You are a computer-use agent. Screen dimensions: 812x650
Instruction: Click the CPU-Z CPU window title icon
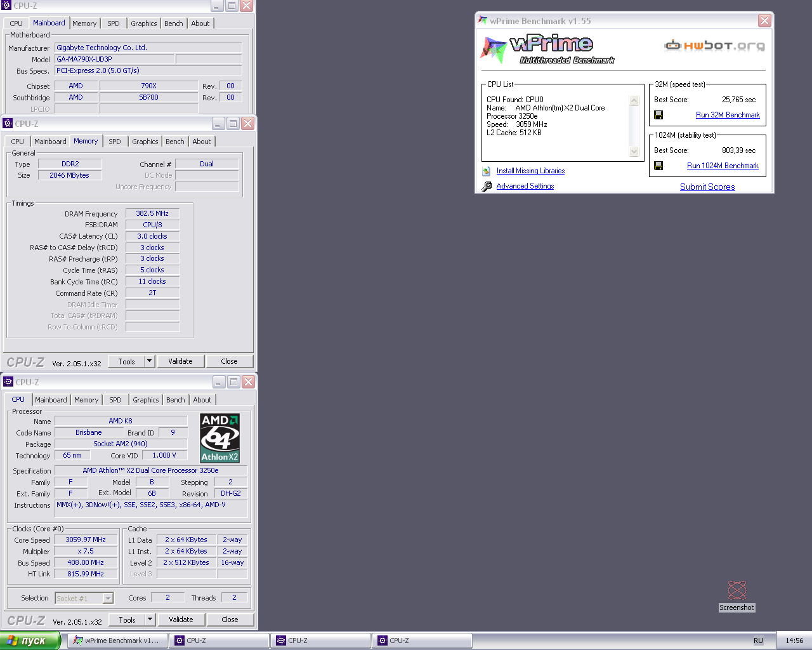tap(8, 381)
